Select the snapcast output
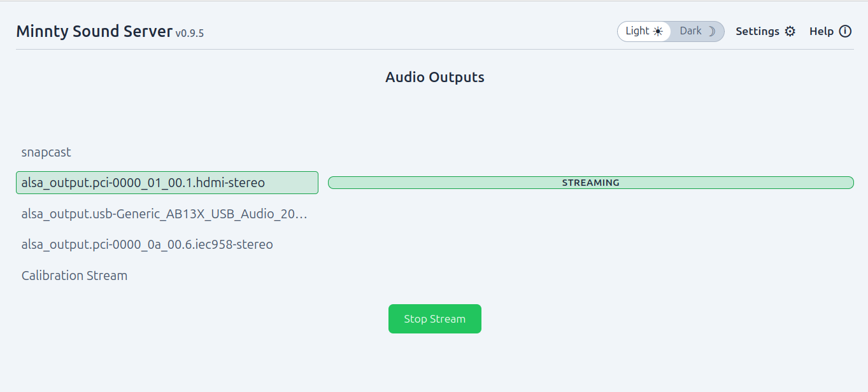The image size is (868, 392). tap(167, 152)
